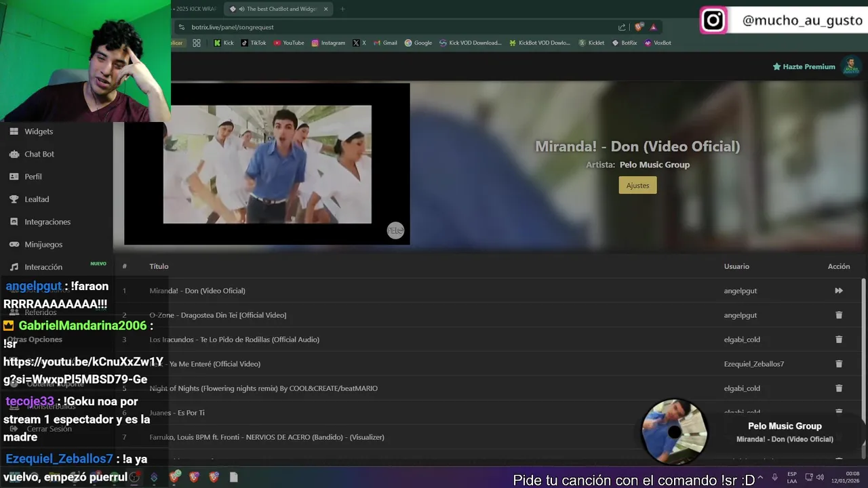The width and height of the screenshot is (868, 488).
Task: Open the Integraciones sidebar section
Action: [x=47, y=222]
